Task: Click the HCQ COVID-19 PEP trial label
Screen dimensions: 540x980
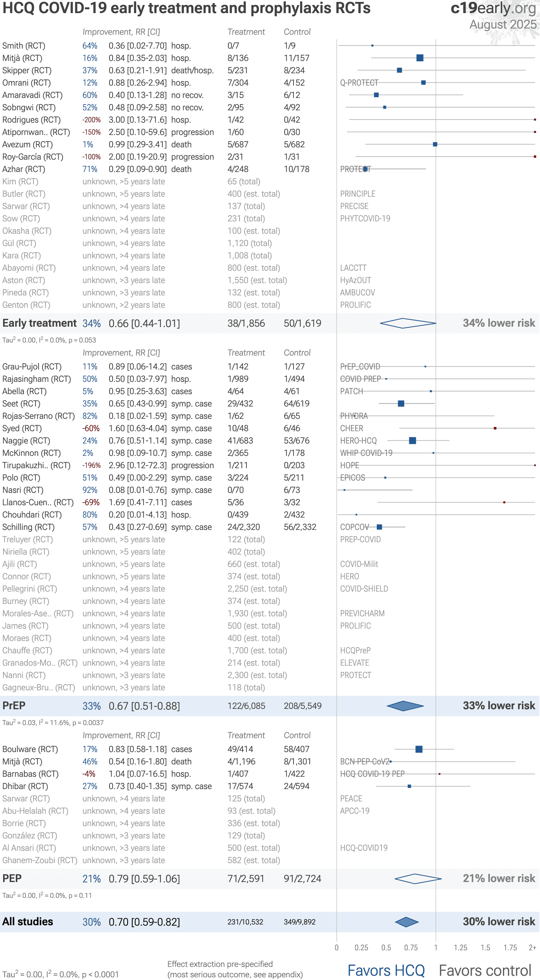Action: [372, 774]
